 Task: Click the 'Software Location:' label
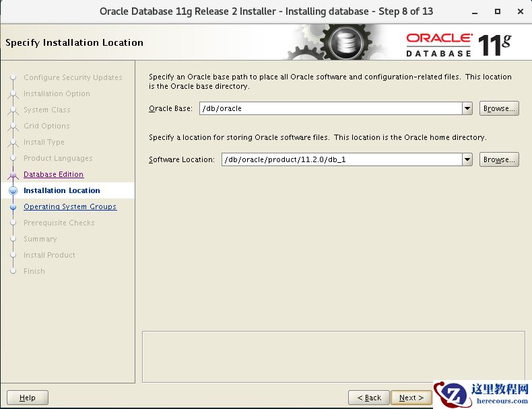[x=182, y=159]
